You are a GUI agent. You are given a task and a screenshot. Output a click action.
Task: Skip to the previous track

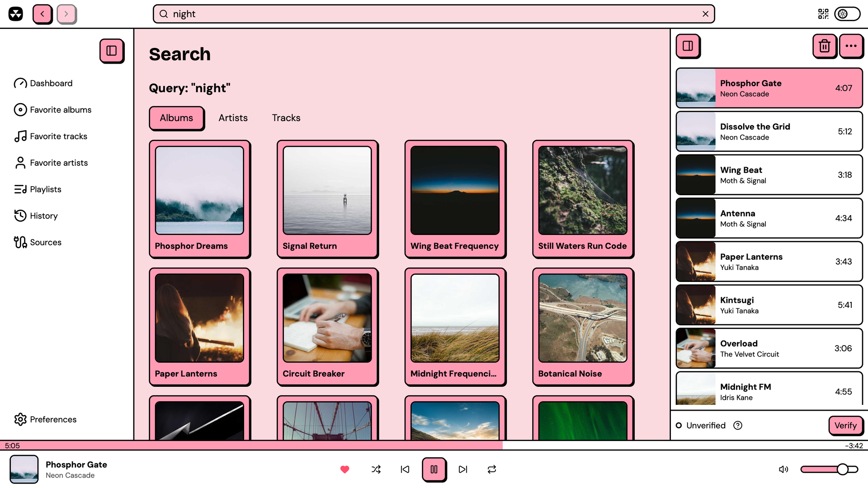(405, 469)
